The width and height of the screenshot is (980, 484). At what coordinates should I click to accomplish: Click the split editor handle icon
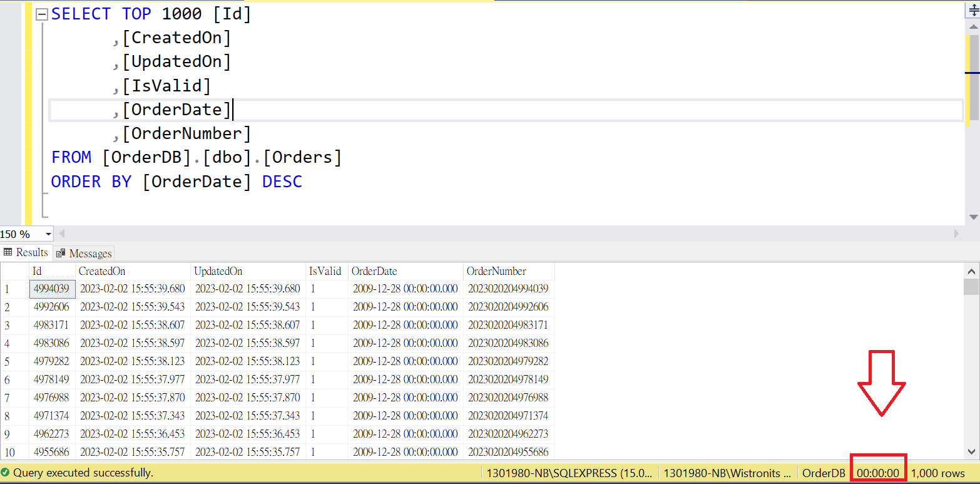pos(973,11)
